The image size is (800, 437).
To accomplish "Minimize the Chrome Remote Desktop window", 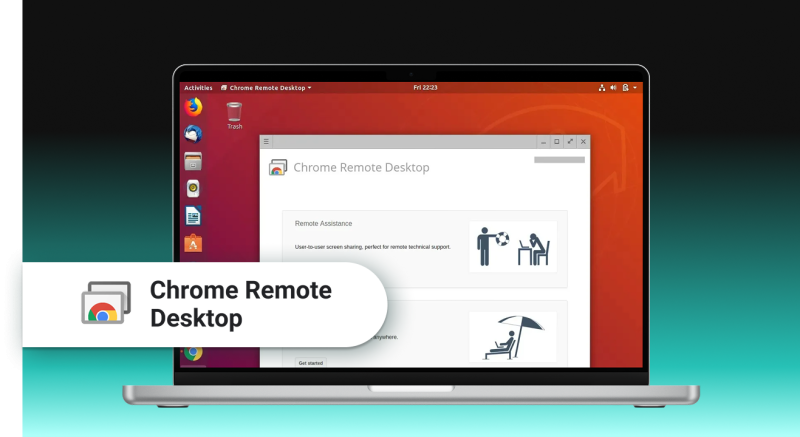I will pyautogui.click(x=543, y=142).
